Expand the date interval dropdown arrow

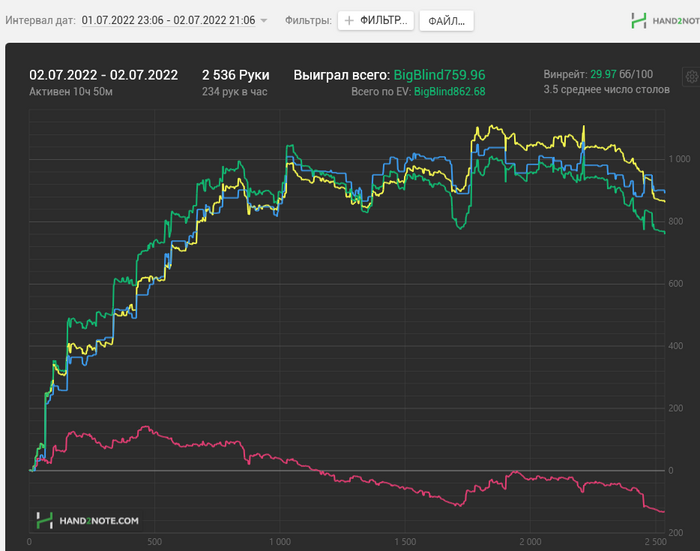point(264,21)
